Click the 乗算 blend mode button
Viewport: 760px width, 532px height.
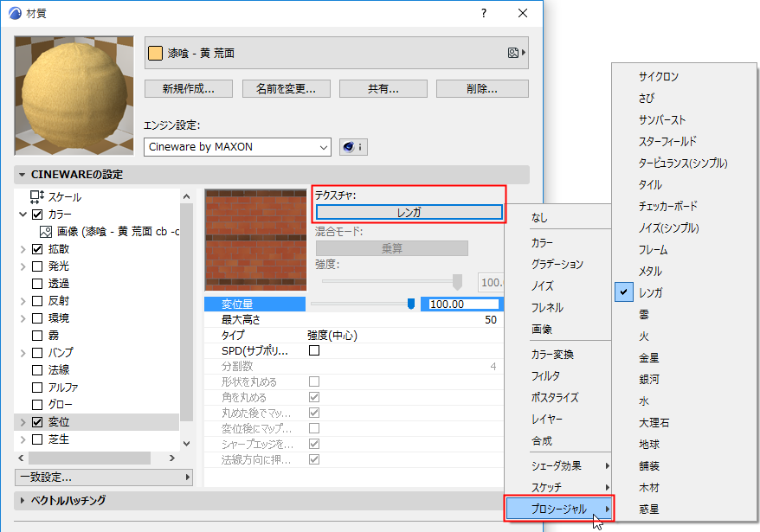point(391,248)
